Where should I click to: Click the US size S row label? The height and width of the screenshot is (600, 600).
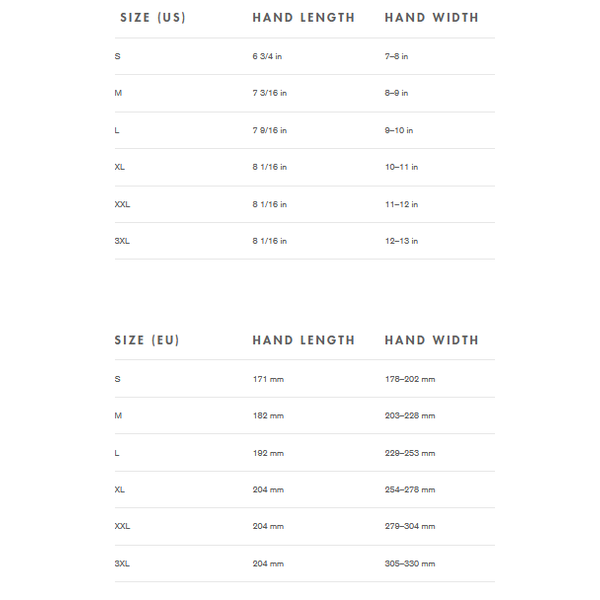[x=117, y=56]
